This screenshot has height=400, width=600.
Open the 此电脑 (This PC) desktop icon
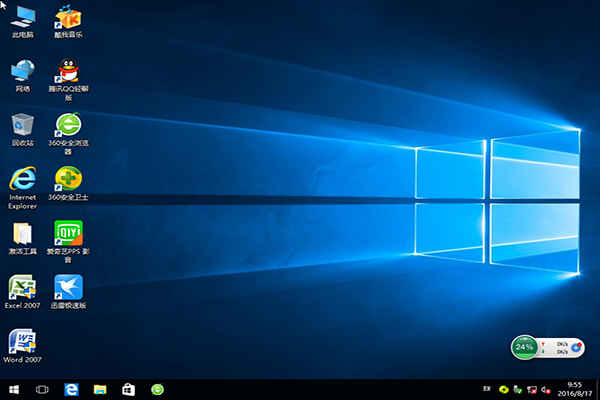(x=22, y=18)
